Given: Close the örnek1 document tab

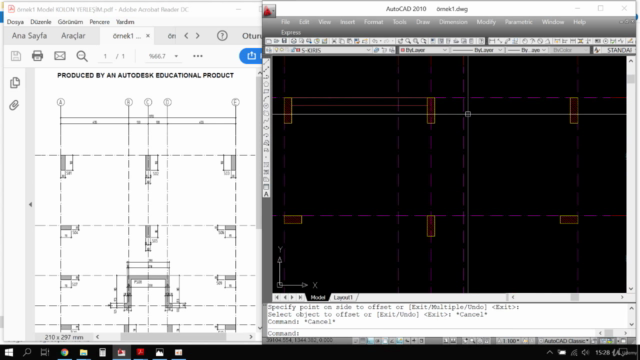Looking at the screenshot, I should (148, 36).
